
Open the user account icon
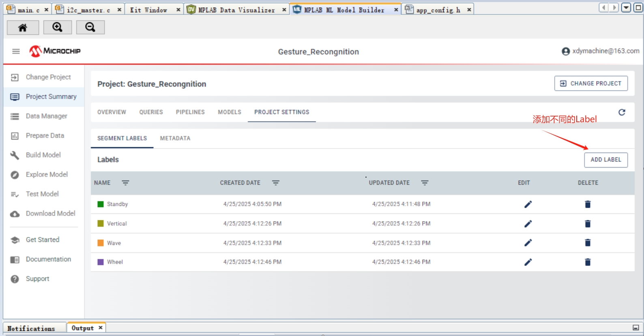pyautogui.click(x=566, y=51)
